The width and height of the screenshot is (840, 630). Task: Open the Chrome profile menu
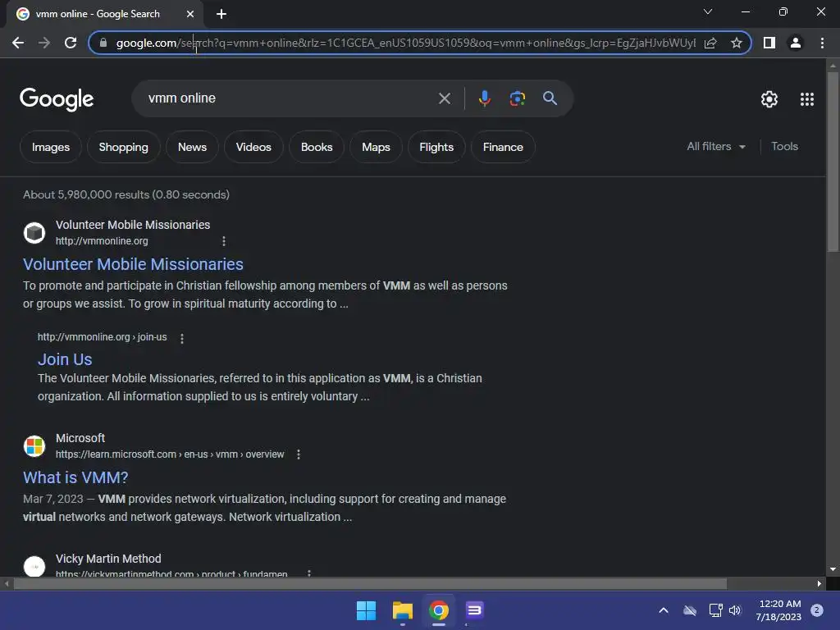(796, 43)
